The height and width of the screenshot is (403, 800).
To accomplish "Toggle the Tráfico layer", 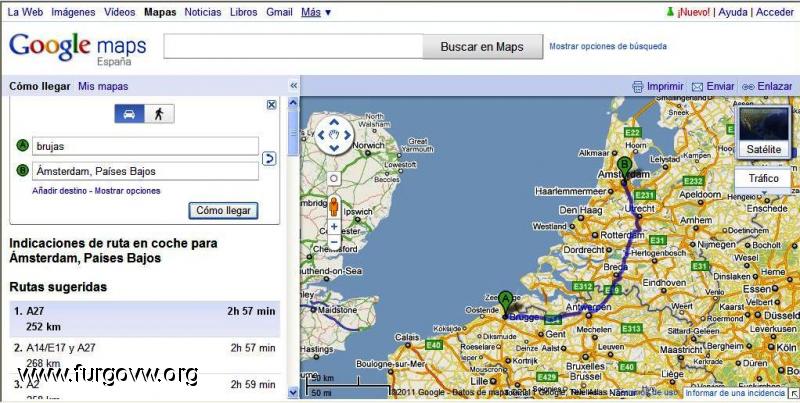I will tap(764, 179).
